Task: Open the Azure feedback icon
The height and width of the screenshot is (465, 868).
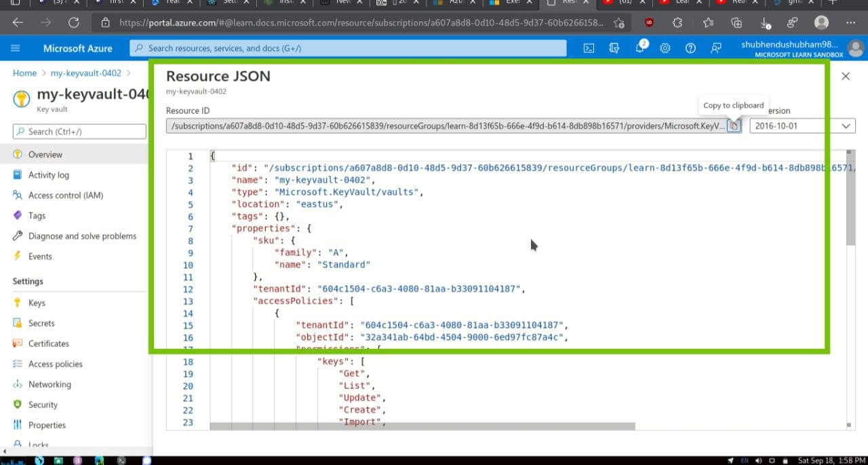Action: click(716, 48)
